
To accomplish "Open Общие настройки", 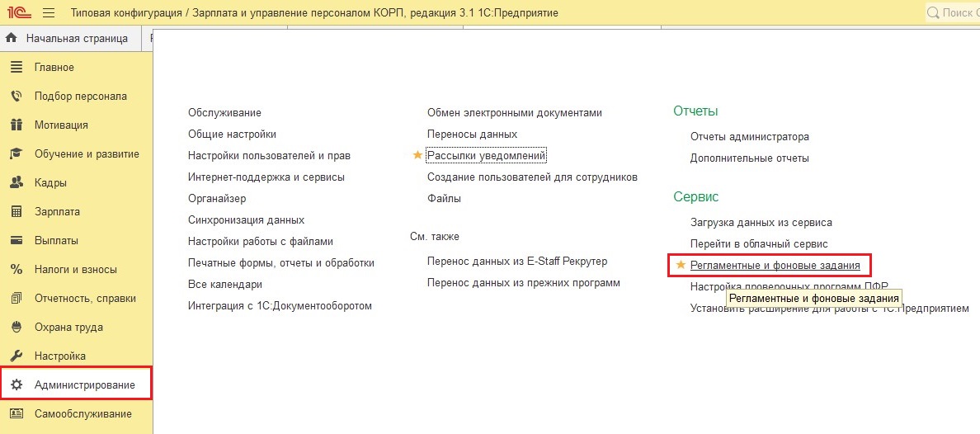I will (x=232, y=134).
